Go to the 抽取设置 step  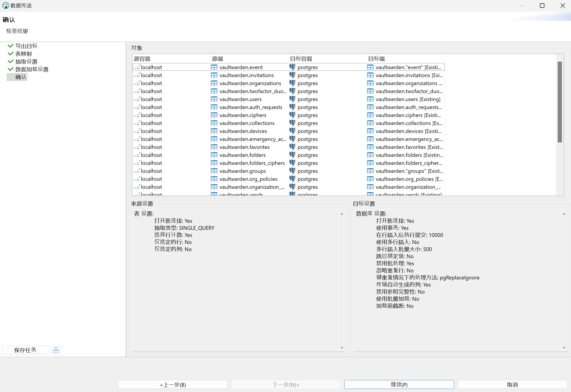[26, 61]
